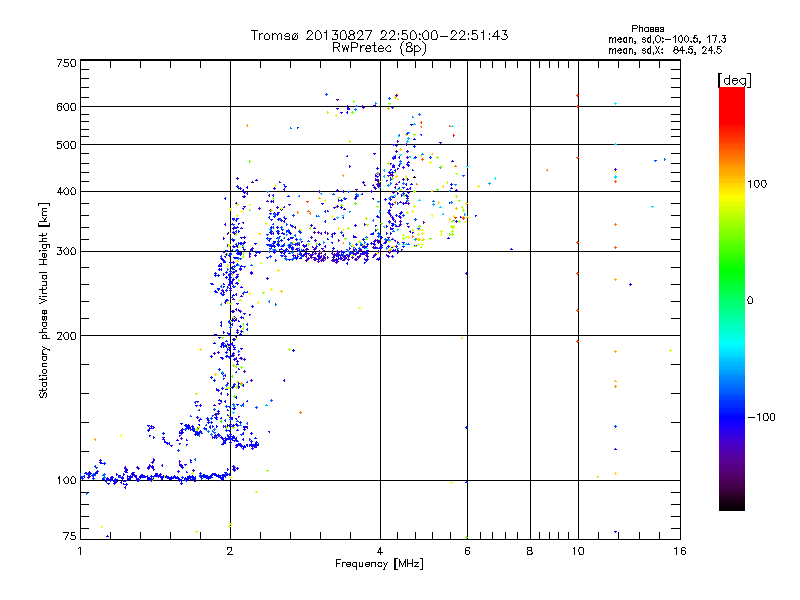Click the y-axis label '500'
Screen dimensions: 800x600
66,144
